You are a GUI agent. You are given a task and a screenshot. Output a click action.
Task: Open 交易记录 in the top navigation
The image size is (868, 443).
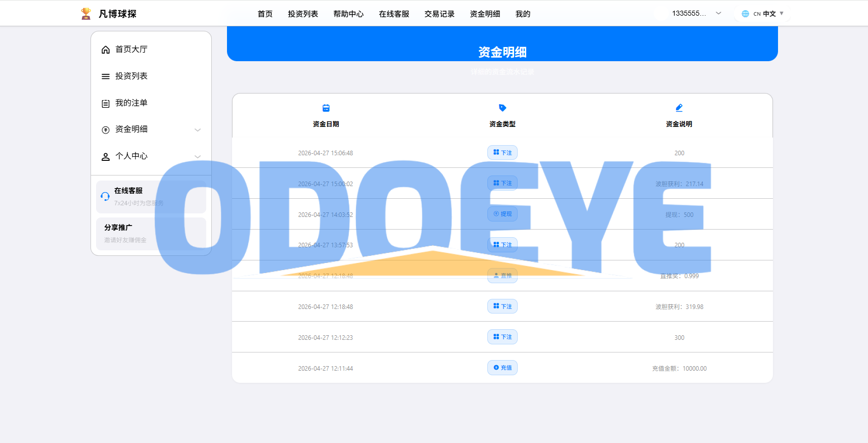[439, 14]
